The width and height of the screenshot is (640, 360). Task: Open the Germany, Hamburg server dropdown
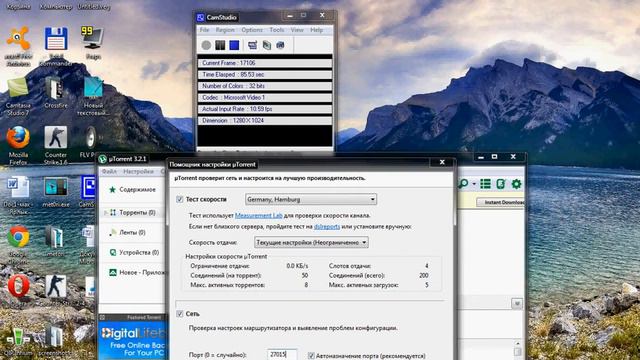pyautogui.click(x=311, y=199)
